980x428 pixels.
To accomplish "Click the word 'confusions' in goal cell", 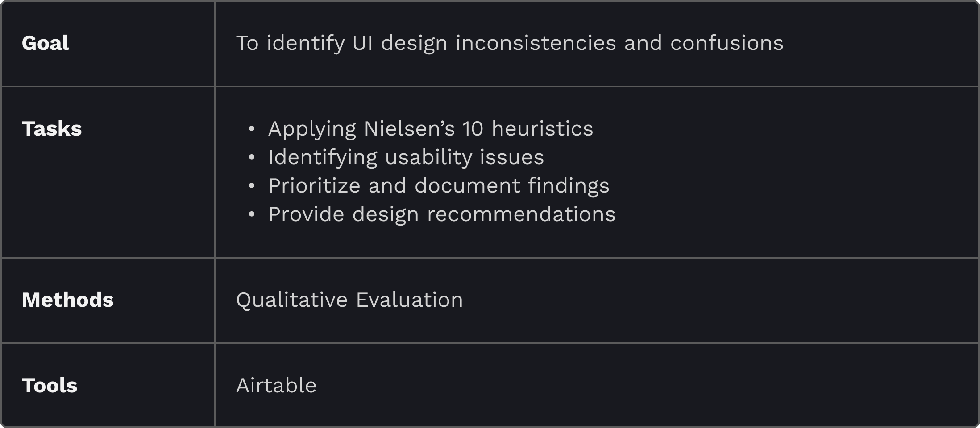I will (727, 43).
